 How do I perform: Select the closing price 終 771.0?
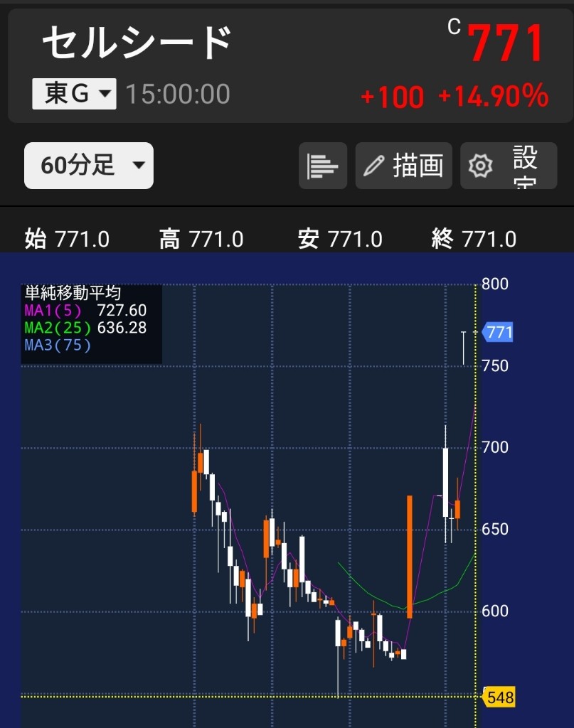474,239
